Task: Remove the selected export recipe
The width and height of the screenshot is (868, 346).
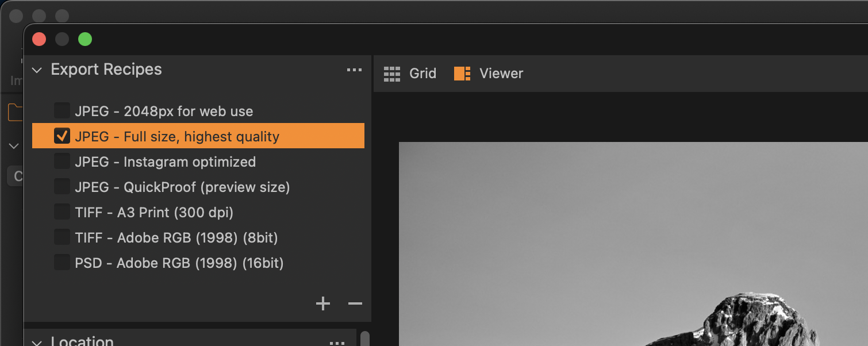Action: point(355,303)
